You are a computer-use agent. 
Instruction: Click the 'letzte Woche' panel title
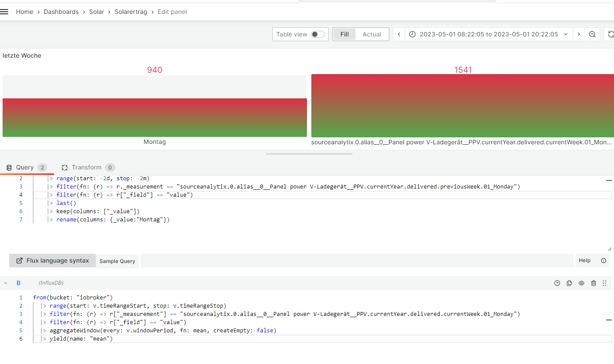[x=22, y=55]
